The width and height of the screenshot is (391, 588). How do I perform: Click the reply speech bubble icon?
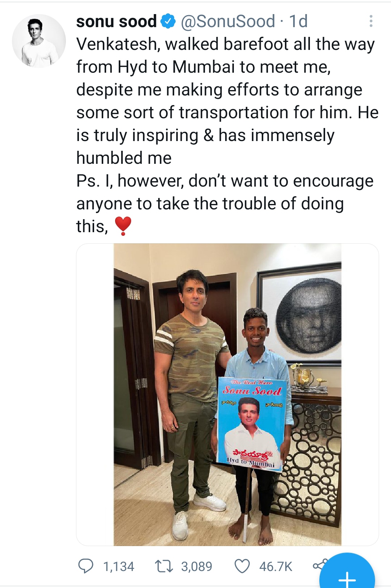(x=86, y=566)
